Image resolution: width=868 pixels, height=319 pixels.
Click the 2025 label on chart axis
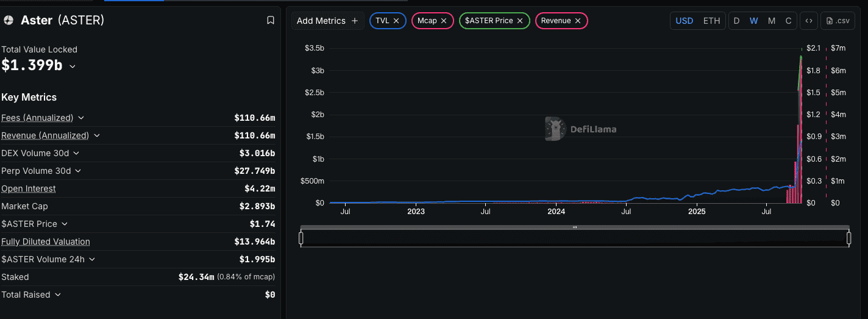point(697,212)
